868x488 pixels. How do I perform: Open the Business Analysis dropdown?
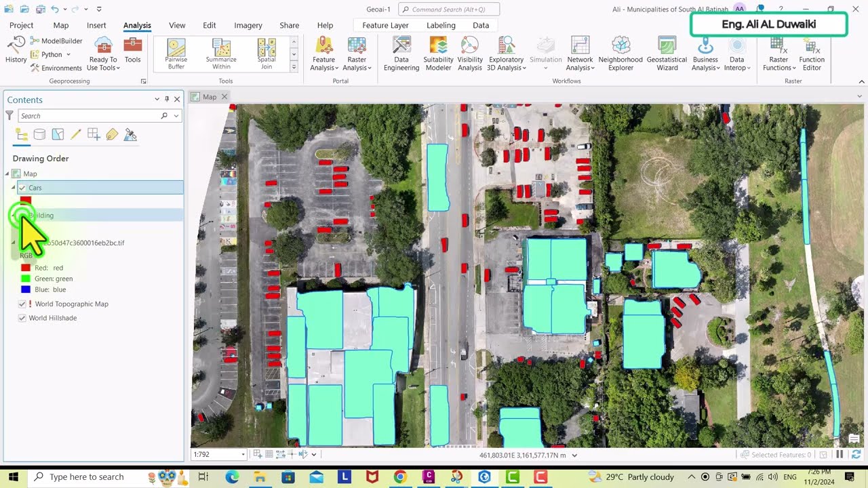coord(705,54)
